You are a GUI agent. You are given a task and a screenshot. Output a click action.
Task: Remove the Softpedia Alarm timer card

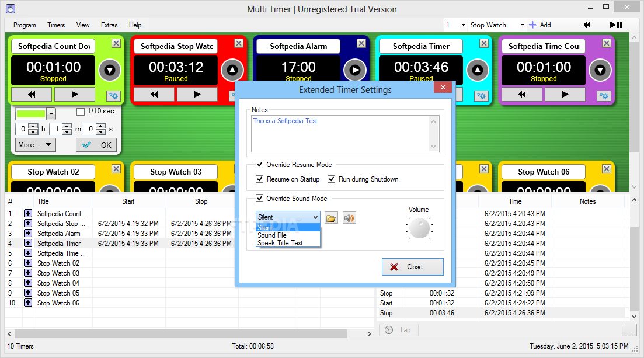click(361, 43)
